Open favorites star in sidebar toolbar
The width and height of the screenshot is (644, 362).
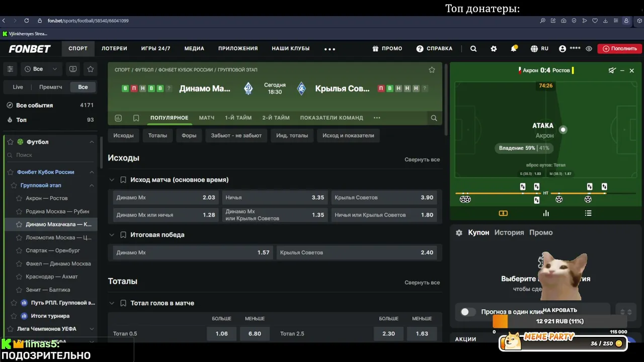coord(91,69)
